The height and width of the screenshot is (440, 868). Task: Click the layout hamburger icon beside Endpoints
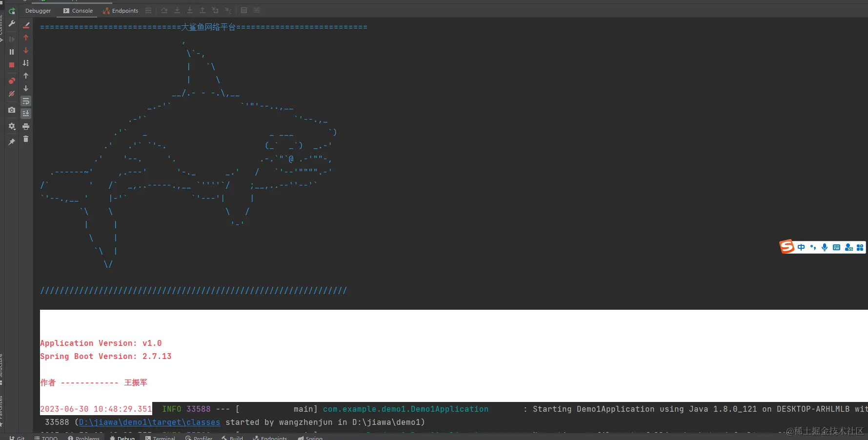coord(148,10)
